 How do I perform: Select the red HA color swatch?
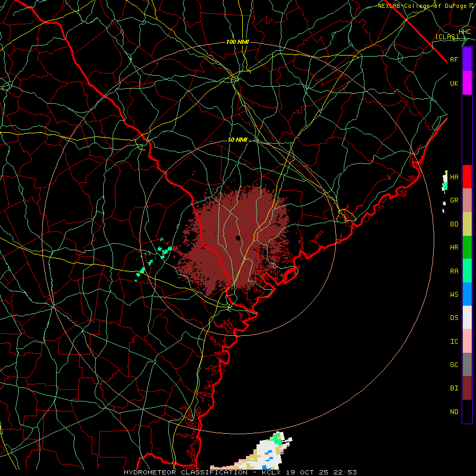point(467,177)
